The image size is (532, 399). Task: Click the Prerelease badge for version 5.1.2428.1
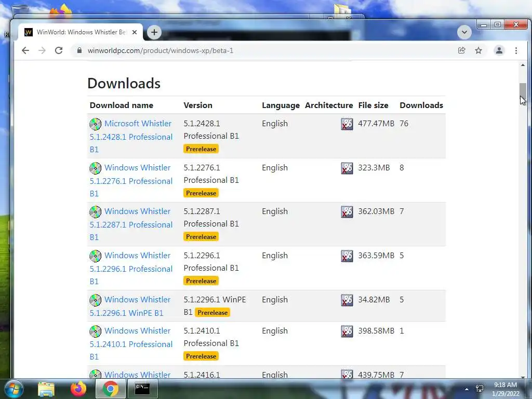point(201,149)
